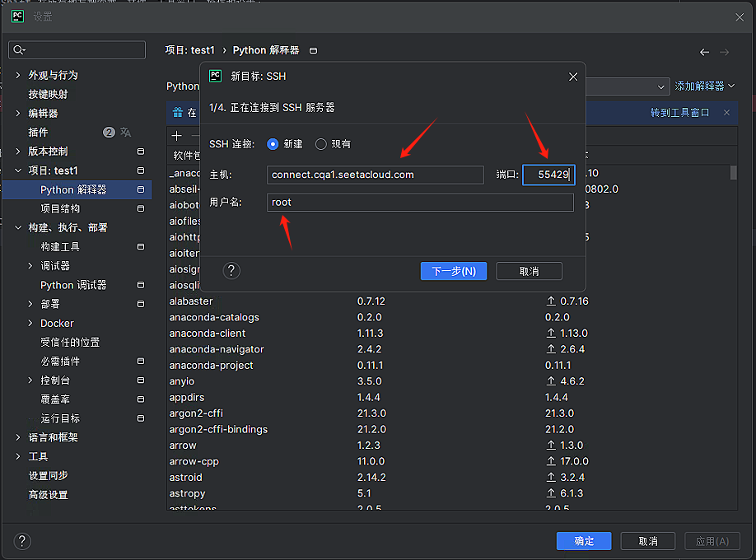Click the 下一步(N) button
The image size is (756, 560).
coord(454,271)
